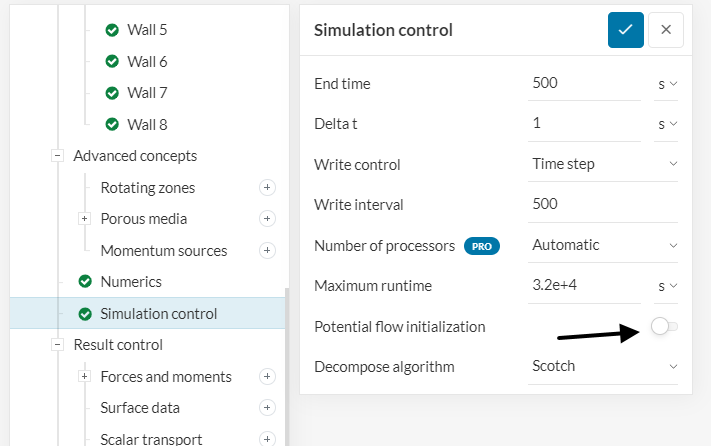The height and width of the screenshot is (446, 711).
Task: Collapse the Result control tree node
Action: pos(57,345)
